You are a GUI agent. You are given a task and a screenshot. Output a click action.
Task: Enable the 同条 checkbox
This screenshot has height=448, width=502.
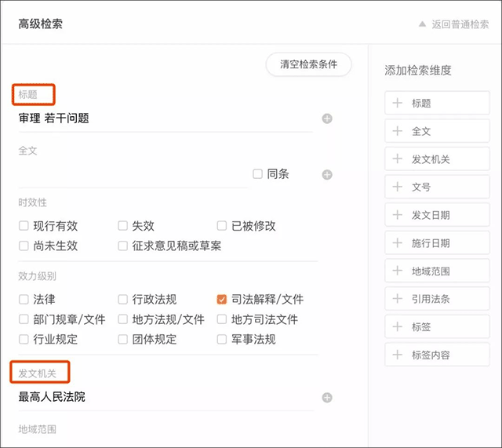pos(257,174)
